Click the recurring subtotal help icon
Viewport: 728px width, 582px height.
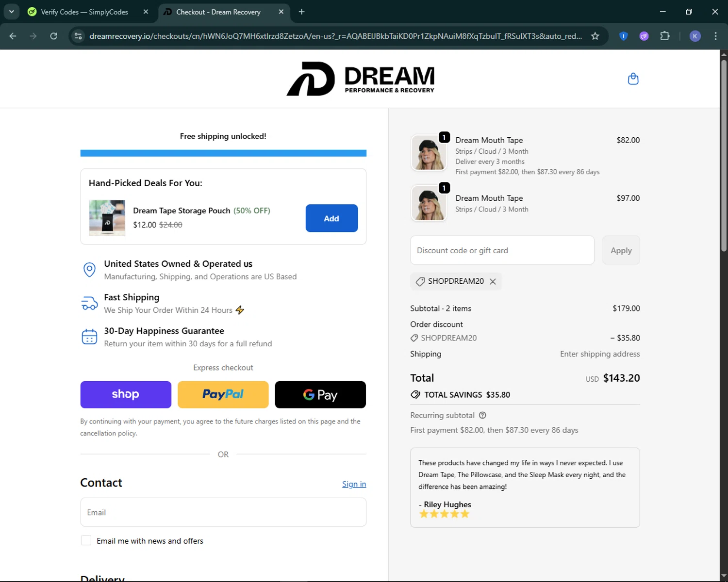click(482, 415)
